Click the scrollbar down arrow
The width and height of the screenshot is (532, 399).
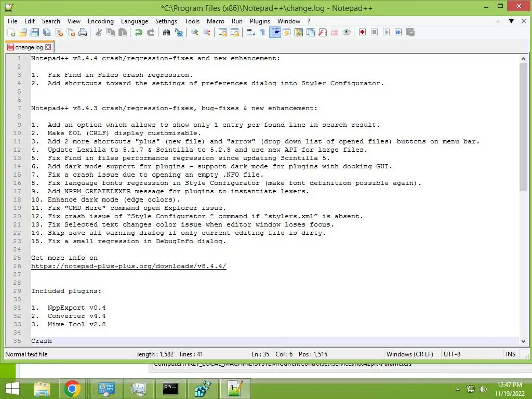(523, 341)
